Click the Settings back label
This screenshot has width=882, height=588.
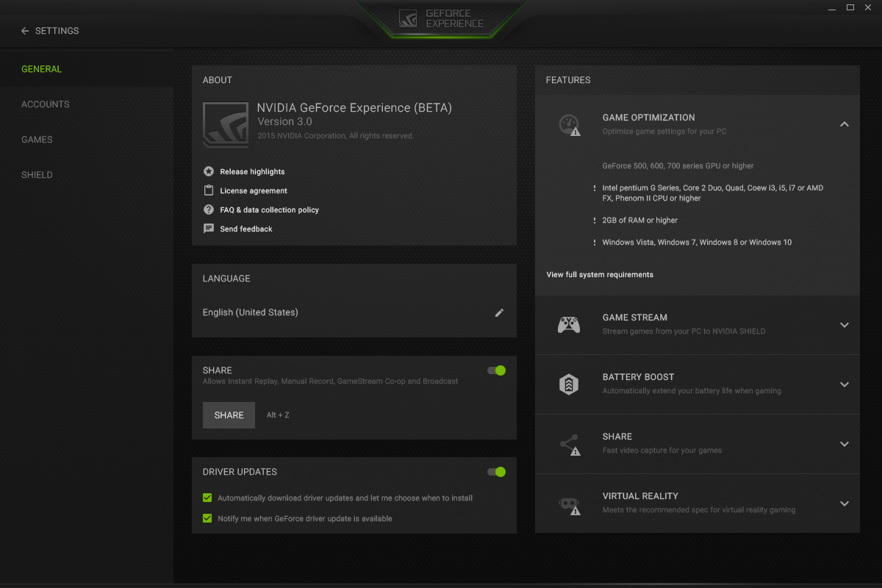point(57,31)
